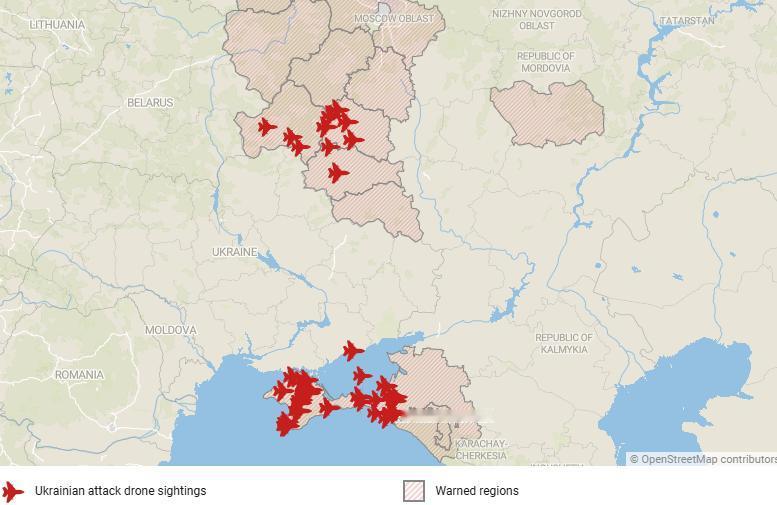The height and width of the screenshot is (505, 777).
Task: Click the NIZHNY NOVGOROD OBLAST label
Action: pos(537,19)
